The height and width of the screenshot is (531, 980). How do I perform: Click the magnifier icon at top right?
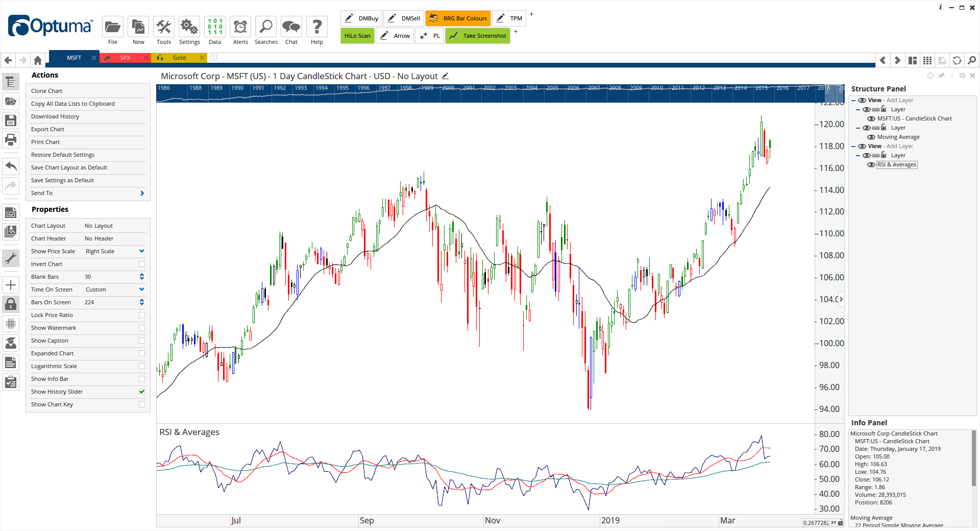[972, 60]
